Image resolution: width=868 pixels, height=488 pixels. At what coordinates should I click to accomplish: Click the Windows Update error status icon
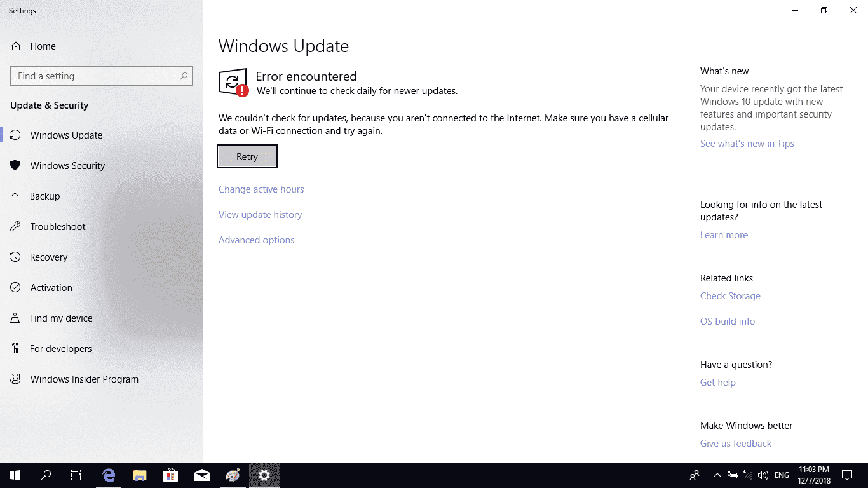(233, 83)
